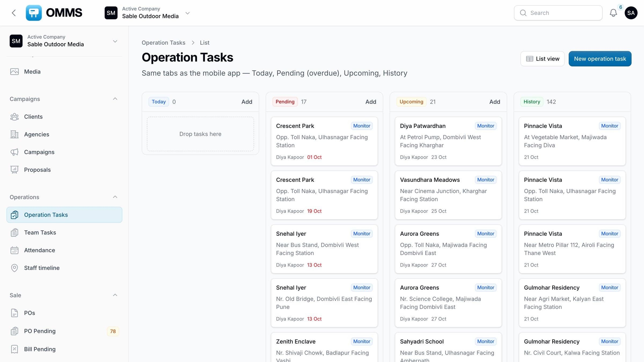Click the PO Pending icon

(x=14, y=331)
